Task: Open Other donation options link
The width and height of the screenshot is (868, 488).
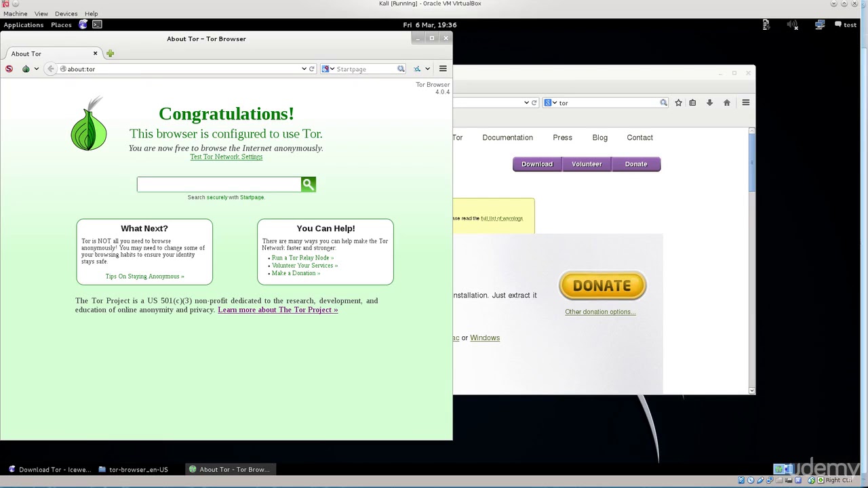Action: (x=600, y=312)
